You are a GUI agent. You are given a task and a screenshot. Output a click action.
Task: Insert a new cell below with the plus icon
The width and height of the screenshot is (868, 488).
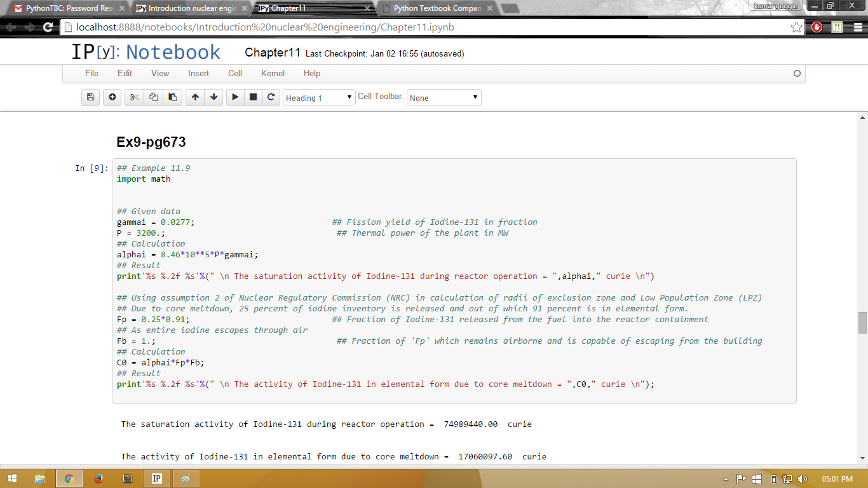[112, 97]
